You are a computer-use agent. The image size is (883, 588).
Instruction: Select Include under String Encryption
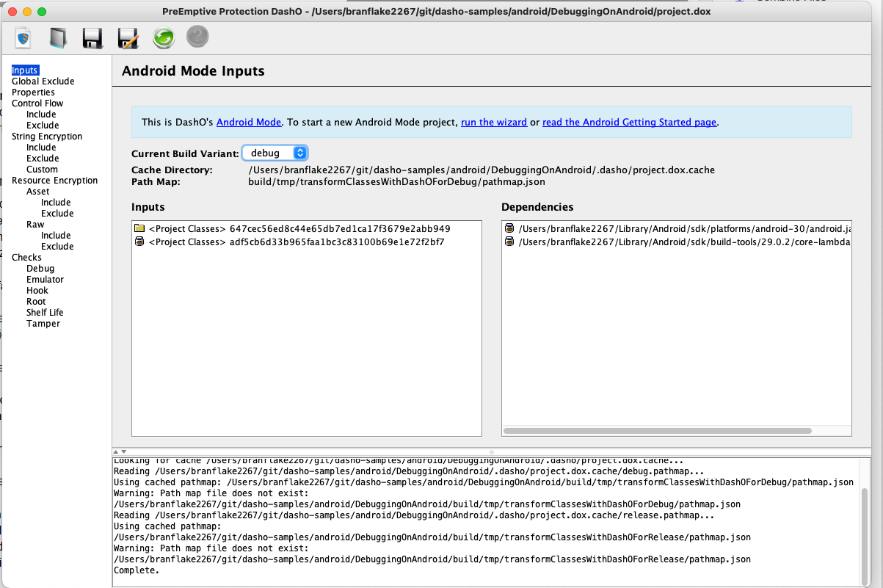tap(41, 148)
